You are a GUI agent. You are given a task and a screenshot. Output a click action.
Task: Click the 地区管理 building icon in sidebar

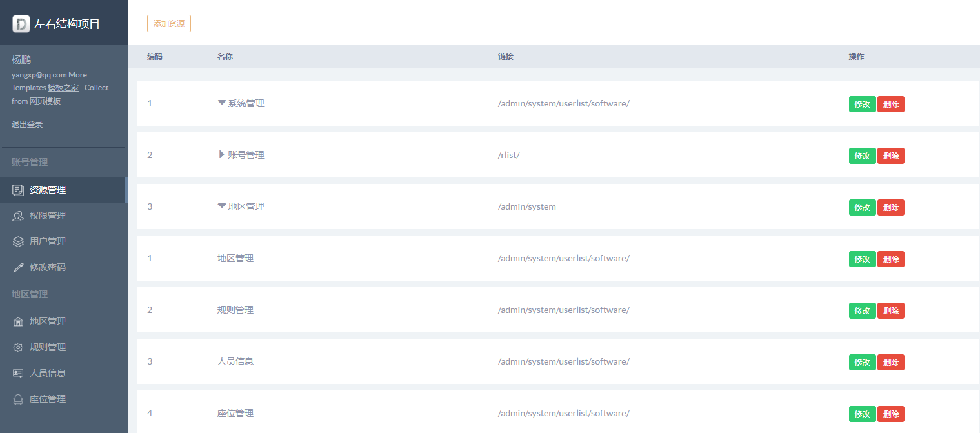18,321
